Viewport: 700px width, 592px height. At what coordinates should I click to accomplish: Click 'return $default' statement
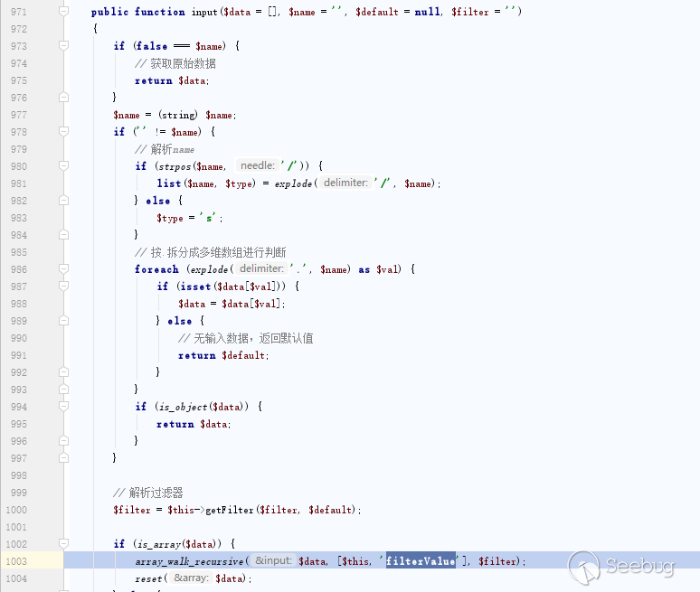[x=223, y=355]
